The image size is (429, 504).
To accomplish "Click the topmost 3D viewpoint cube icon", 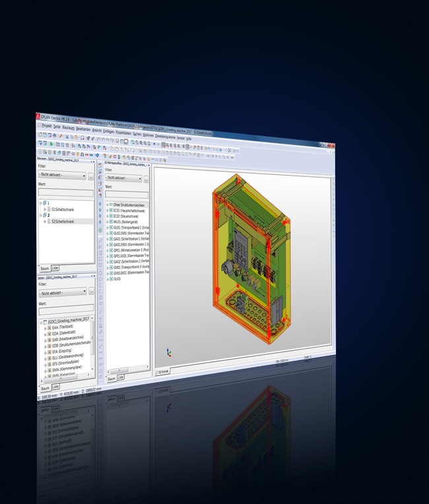I will tap(100, 165).
